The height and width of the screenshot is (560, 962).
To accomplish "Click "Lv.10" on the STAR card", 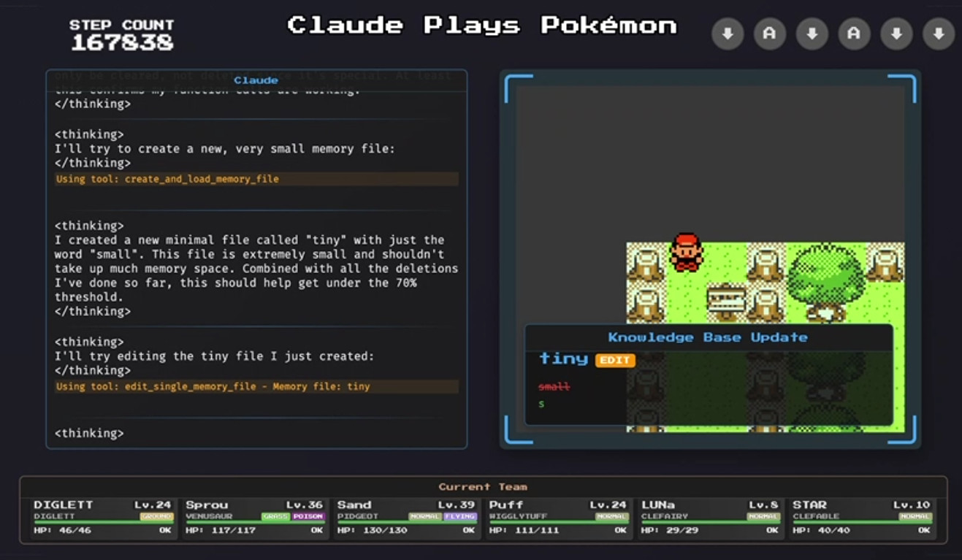I will (x=912, y=505).
